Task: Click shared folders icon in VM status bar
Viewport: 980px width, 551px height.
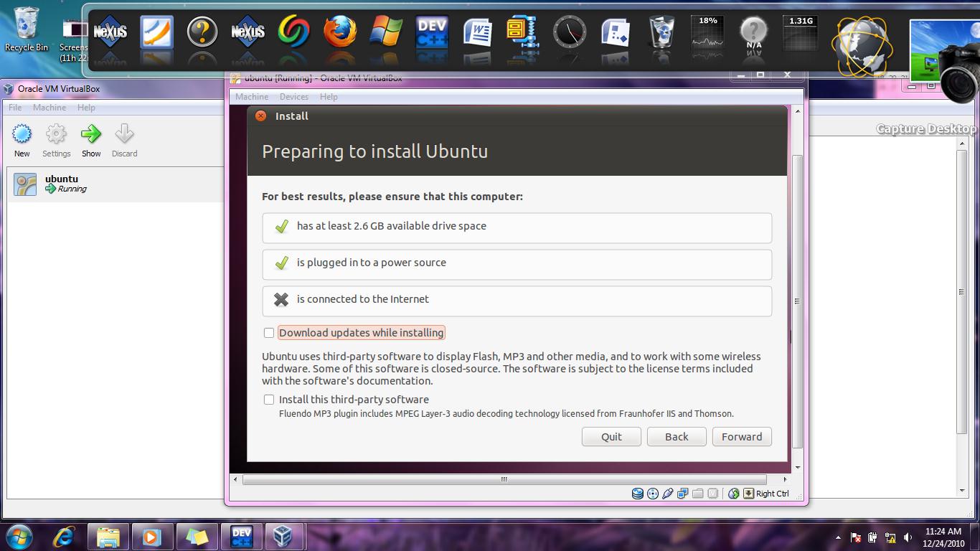Action: pyautogui.click(x=697, y=494)
